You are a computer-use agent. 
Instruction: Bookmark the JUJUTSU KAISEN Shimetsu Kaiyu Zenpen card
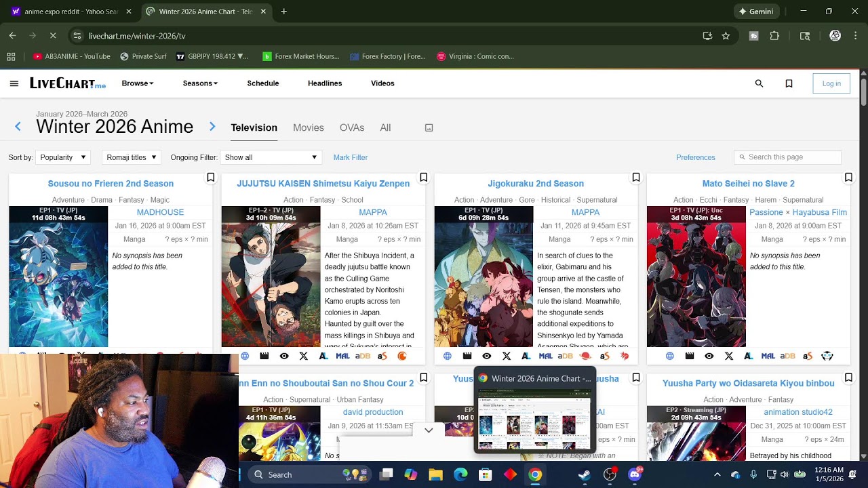point(424,178)
